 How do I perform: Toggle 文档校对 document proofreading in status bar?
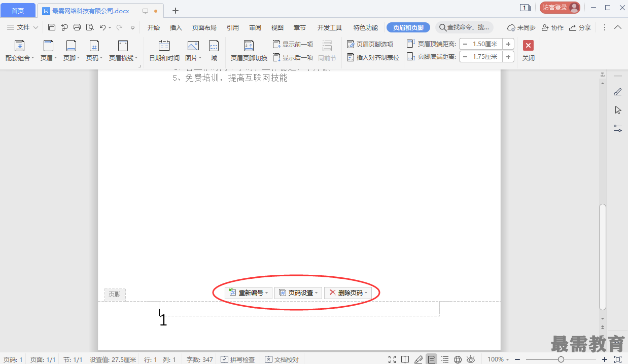tap(282, 359)
